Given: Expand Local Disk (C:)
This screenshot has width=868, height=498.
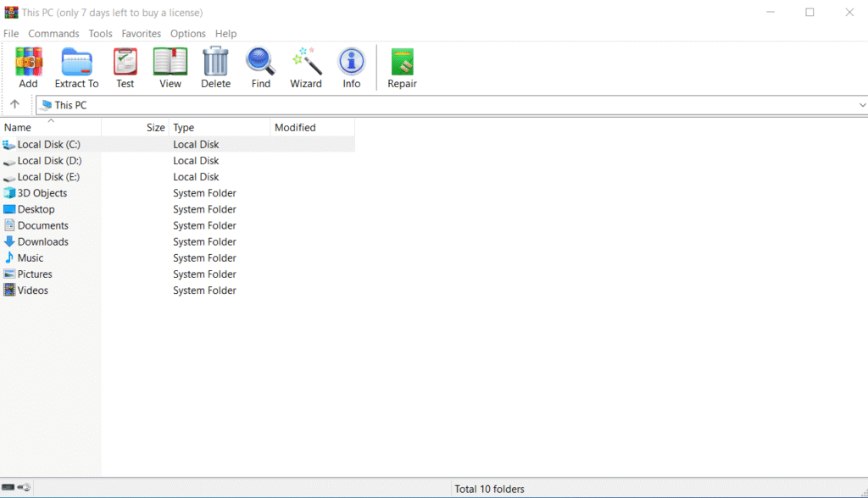Looking at the screenshot, I should (47, 144).
